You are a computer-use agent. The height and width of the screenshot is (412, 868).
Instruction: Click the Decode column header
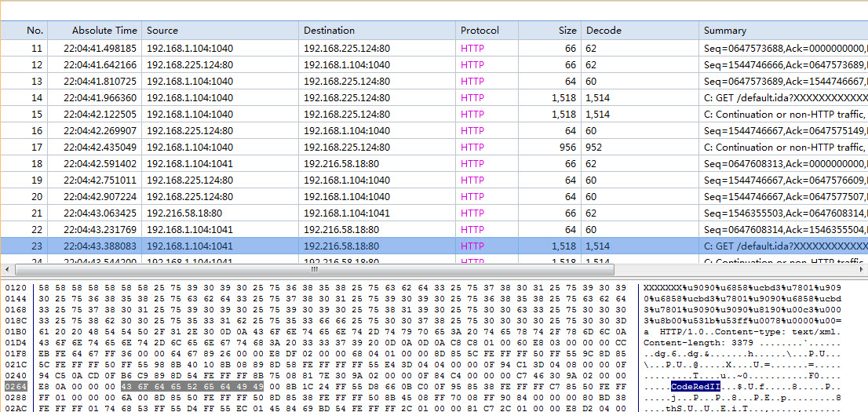603,31
